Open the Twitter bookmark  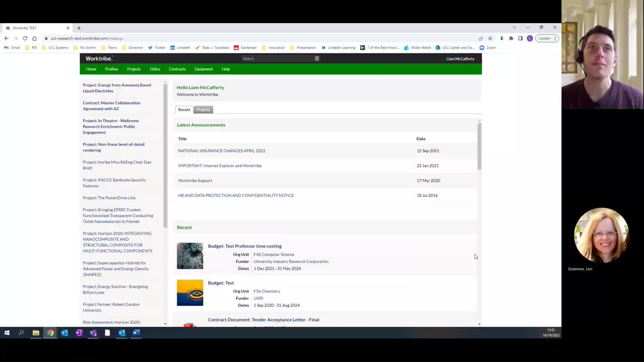coord(157,47)
